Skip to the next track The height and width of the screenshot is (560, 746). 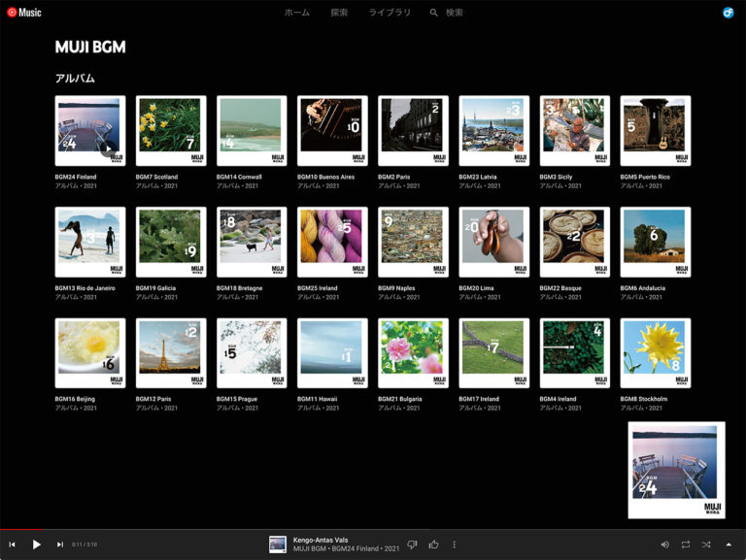(x=59, y=544)
